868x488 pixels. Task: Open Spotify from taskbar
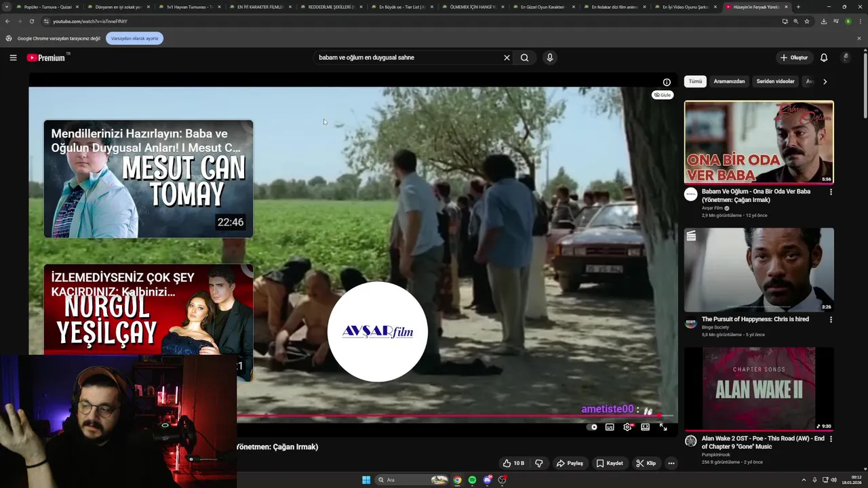click(472, 480)
